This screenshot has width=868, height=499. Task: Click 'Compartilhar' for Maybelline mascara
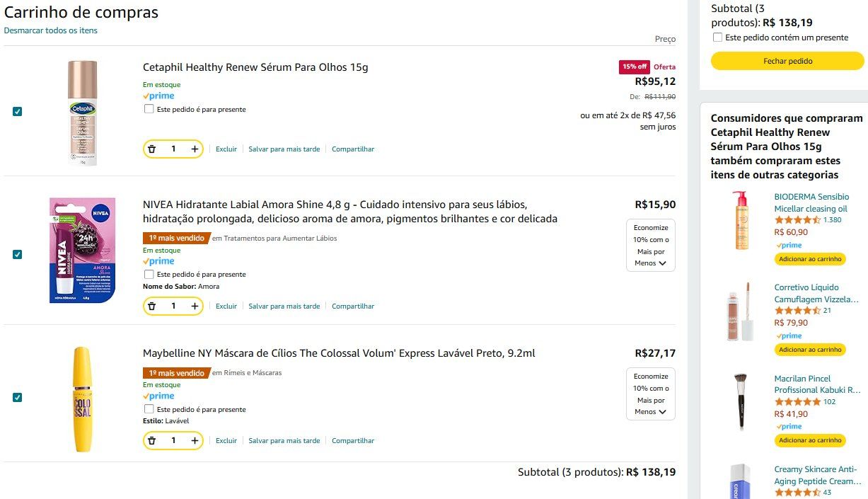[x=353, y=441]
